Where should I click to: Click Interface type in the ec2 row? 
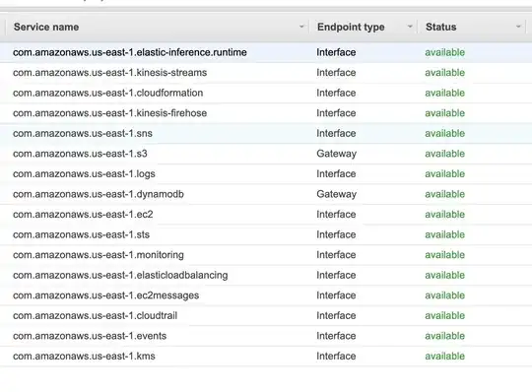336,215
